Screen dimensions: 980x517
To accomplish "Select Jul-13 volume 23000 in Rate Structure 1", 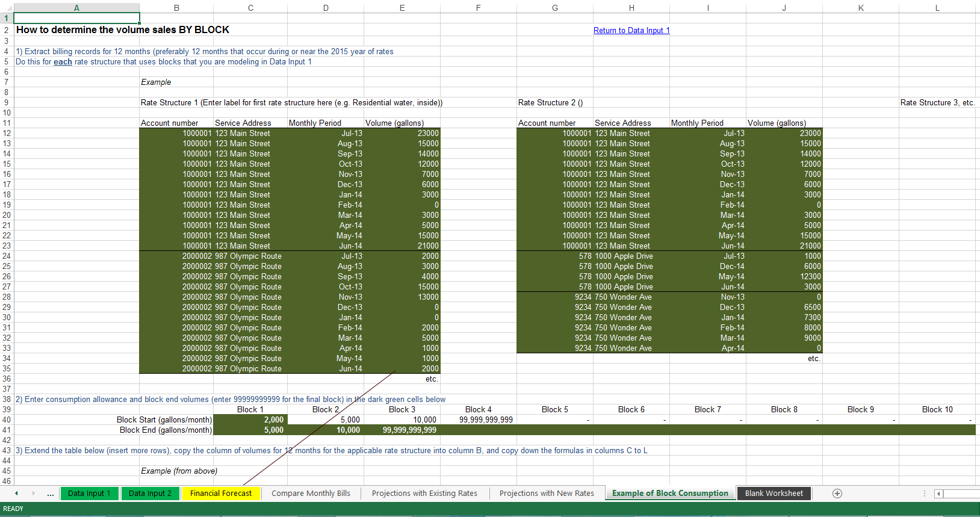I will pyautogui.click(x=402, y=134).
